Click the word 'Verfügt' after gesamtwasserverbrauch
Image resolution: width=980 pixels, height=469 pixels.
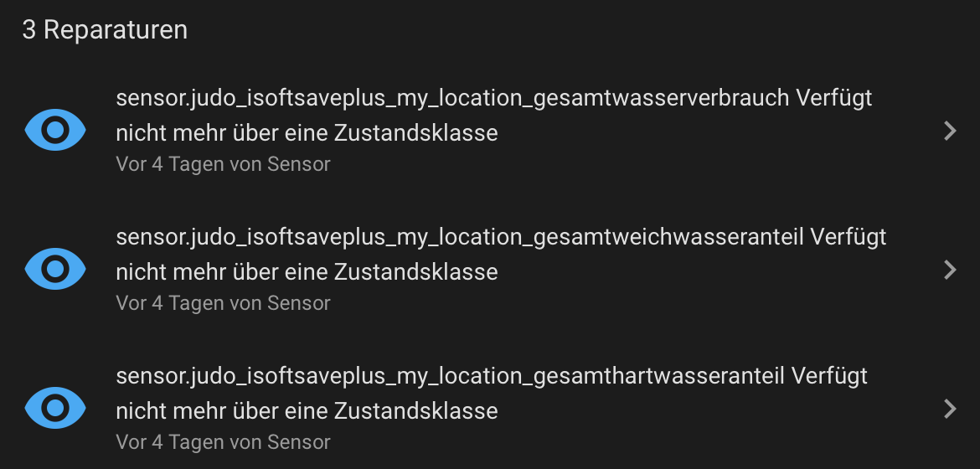[833, 98]
